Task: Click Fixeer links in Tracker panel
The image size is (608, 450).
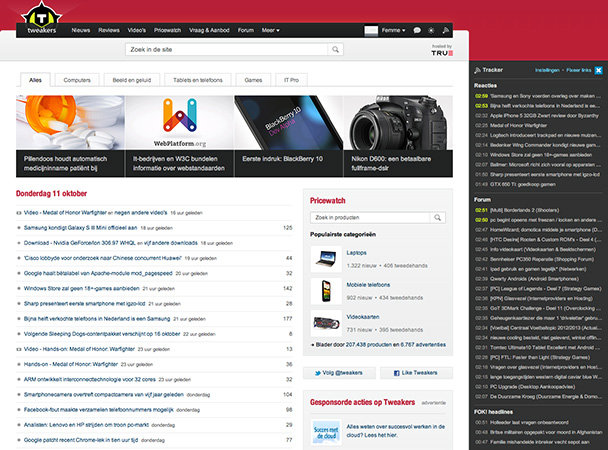Action: click(579, 70)
